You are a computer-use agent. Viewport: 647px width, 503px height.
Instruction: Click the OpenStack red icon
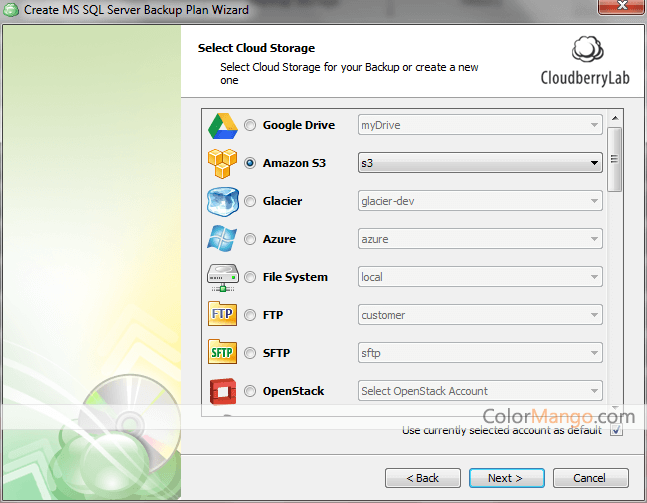click(223, 391)
